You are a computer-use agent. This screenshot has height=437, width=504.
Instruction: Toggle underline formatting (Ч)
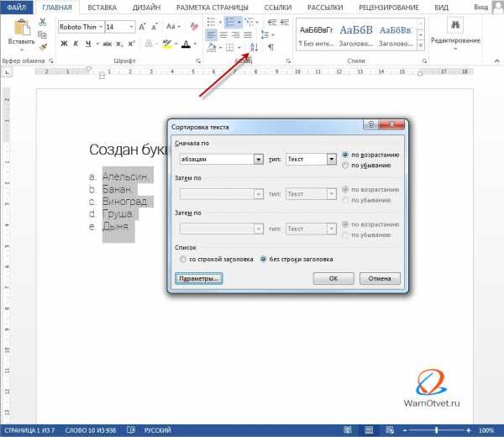click(88, 44)
